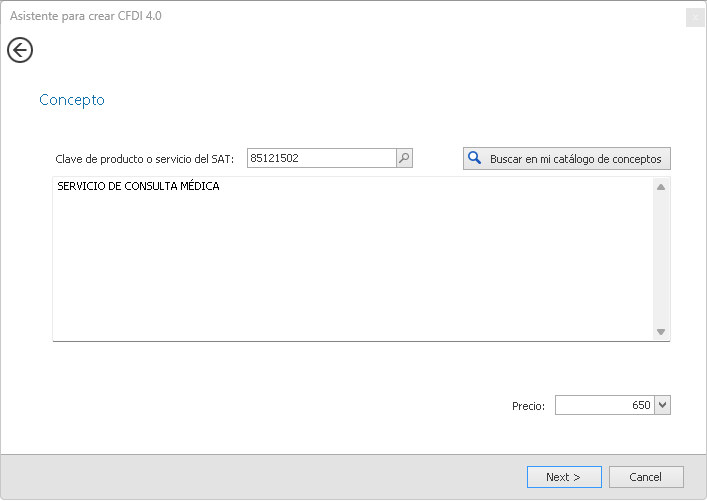This screenshot has height=501, width=707.
Task: Click the "Precio:" label
Action: pyautogui.click(x=528, y=406)
